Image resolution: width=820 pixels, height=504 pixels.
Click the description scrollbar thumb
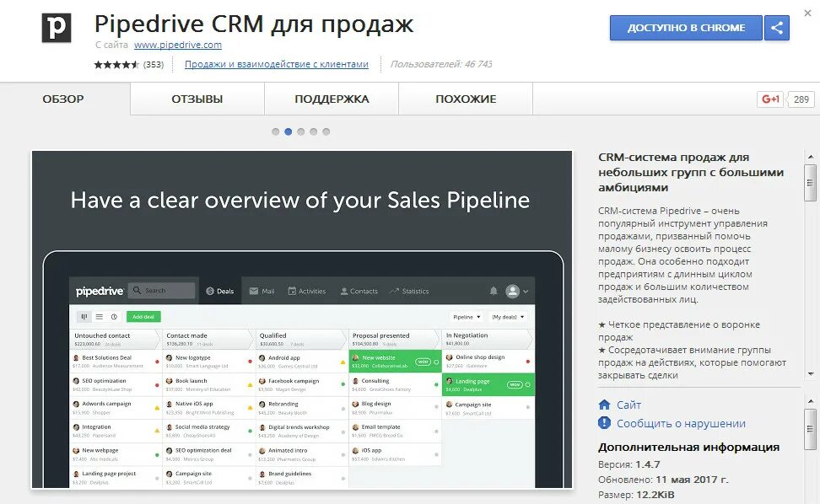pyautogui.click(x=810, y=183)
